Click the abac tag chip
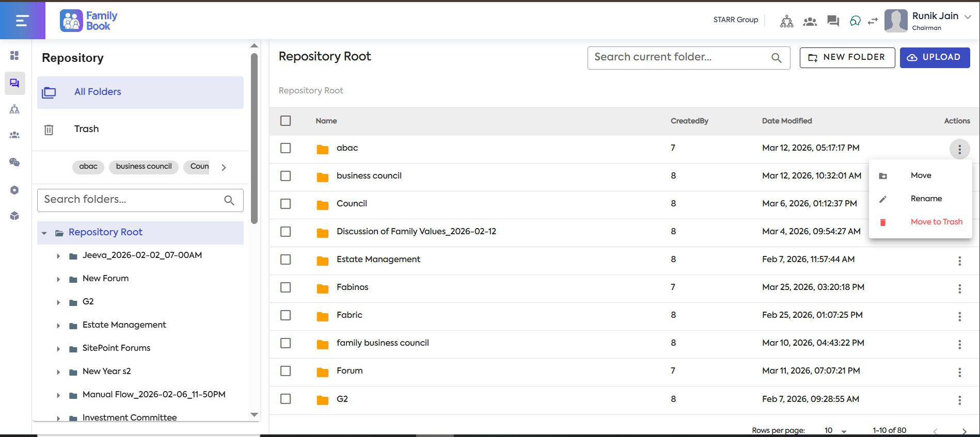Viewport: 980px width, 437px height. tap(88, 167)
